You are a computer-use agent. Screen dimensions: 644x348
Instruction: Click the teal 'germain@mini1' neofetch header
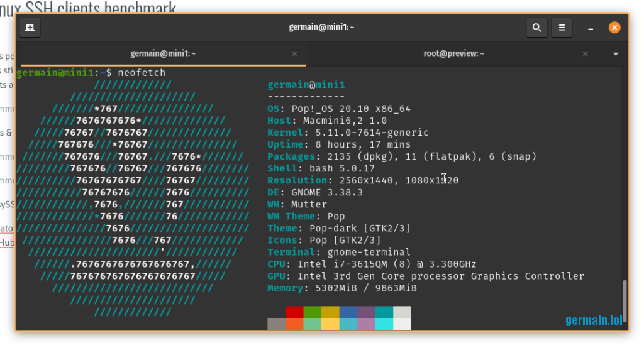pyautogui.click(x=306, y=85)
